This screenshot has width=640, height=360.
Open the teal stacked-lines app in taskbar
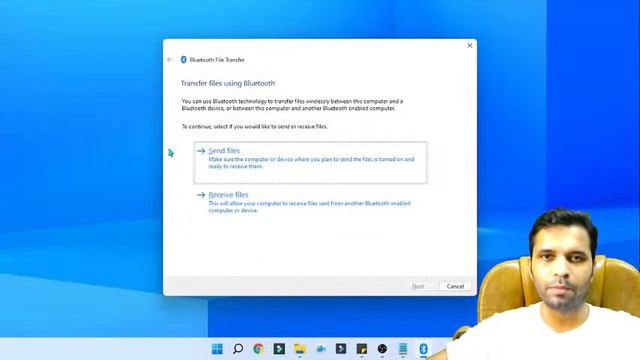coord(403,349)
